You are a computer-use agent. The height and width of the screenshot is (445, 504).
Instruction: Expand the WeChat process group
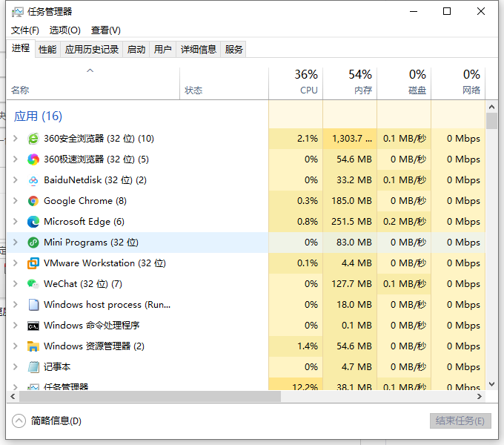click(16, 284)
